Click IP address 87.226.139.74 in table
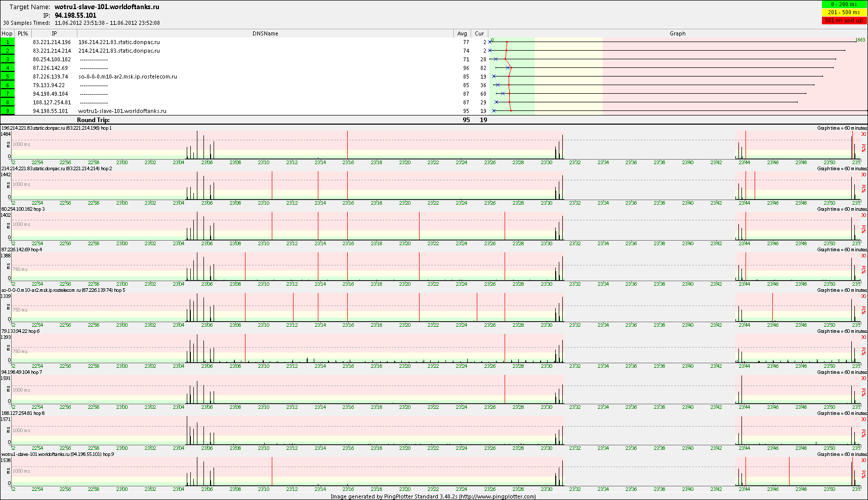The width and height of the screenshot is (868, 500). pyautogui.click(x=50, y=76)
